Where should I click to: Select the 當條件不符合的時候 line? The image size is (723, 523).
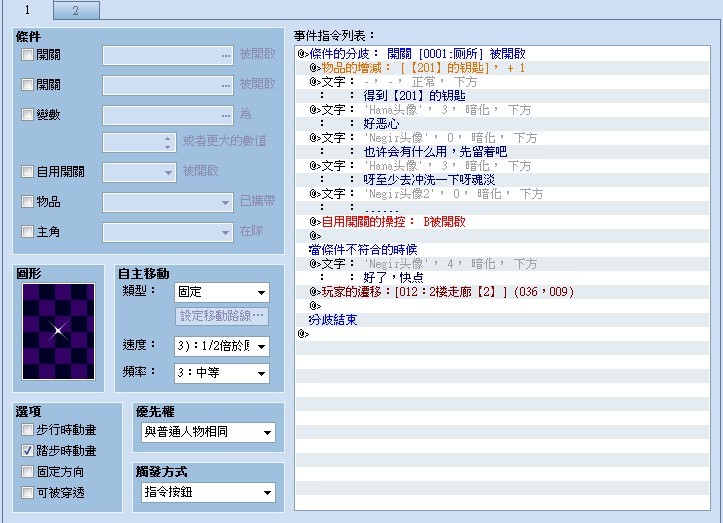503,250
